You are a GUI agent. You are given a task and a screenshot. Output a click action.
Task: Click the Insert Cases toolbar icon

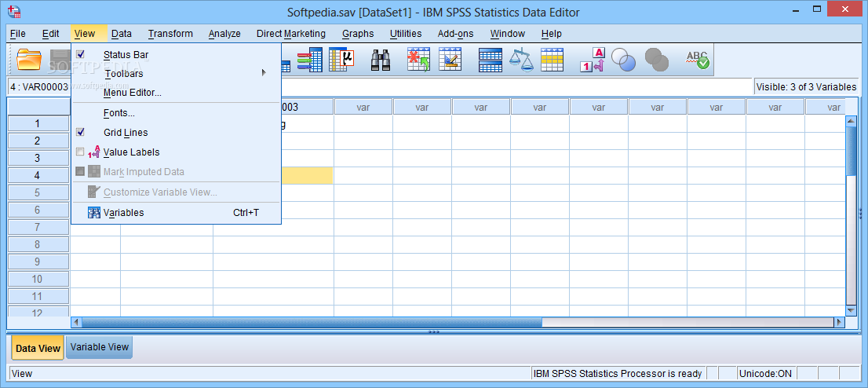[x=418, y=60]
